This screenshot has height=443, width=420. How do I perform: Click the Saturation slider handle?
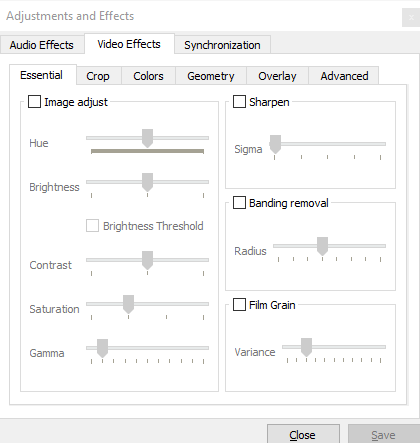[128, 304]
